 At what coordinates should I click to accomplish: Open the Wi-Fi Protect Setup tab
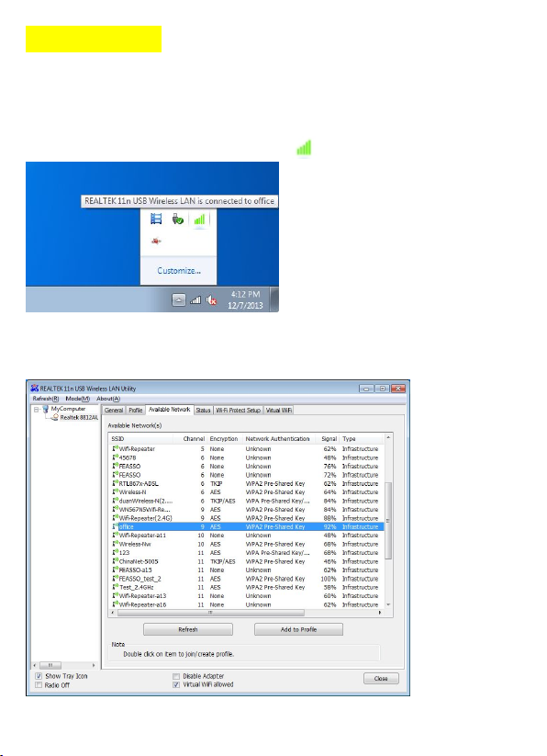coord(238,410)
